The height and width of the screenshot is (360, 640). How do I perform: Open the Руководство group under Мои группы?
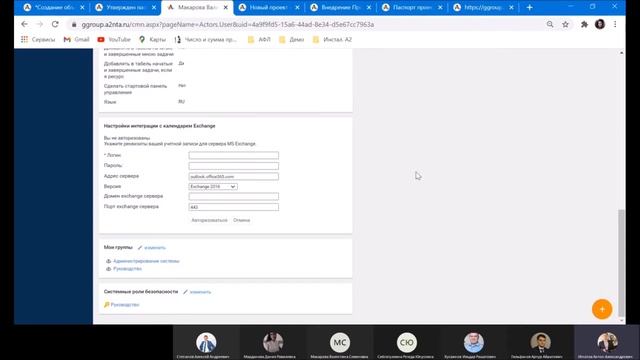(127, 269)
